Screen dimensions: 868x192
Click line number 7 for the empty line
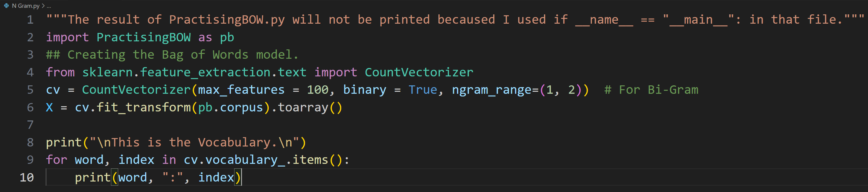pos(30,125)
